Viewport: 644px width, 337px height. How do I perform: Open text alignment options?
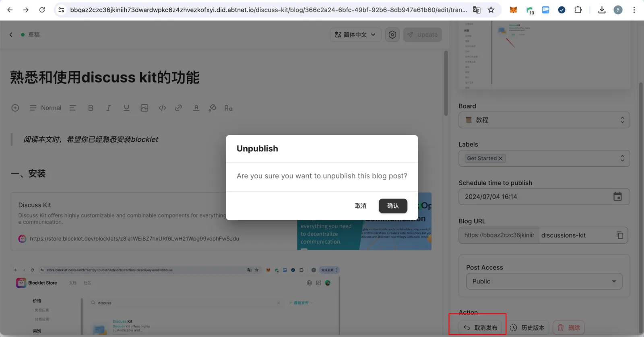tap(73, 108)
